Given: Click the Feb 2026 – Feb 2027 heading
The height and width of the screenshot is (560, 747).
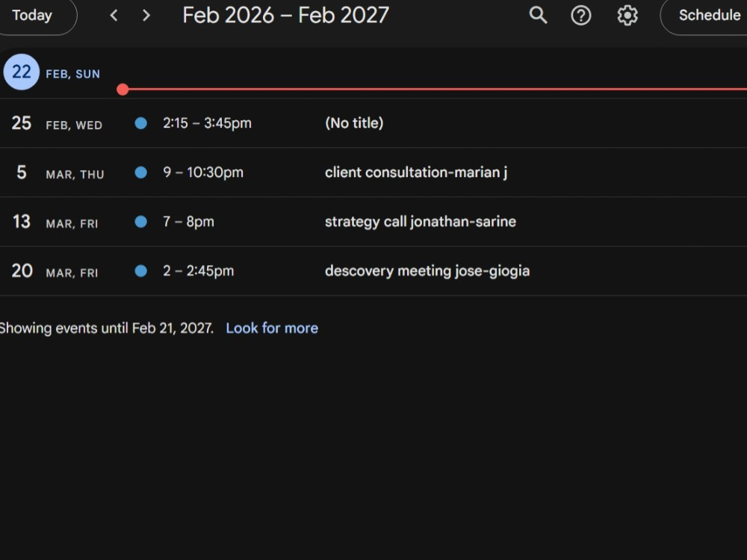Looking at the screenshot, I should pos(286,15).
